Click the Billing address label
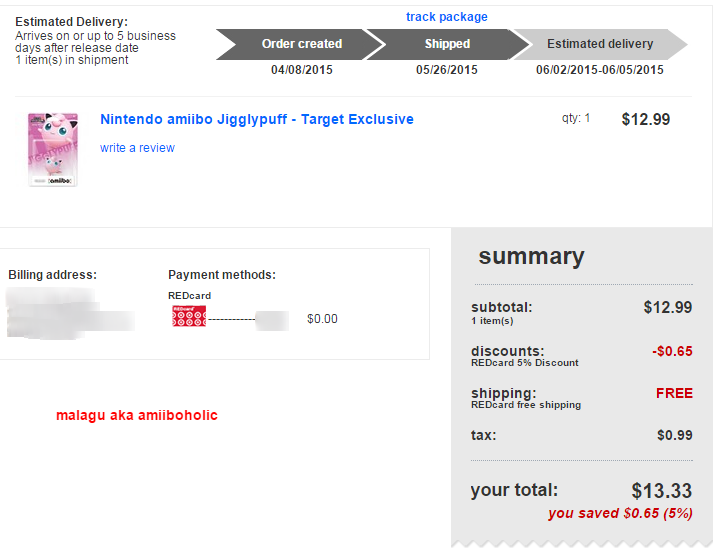This screenshot has height=551, width=718. click(52, 275)
